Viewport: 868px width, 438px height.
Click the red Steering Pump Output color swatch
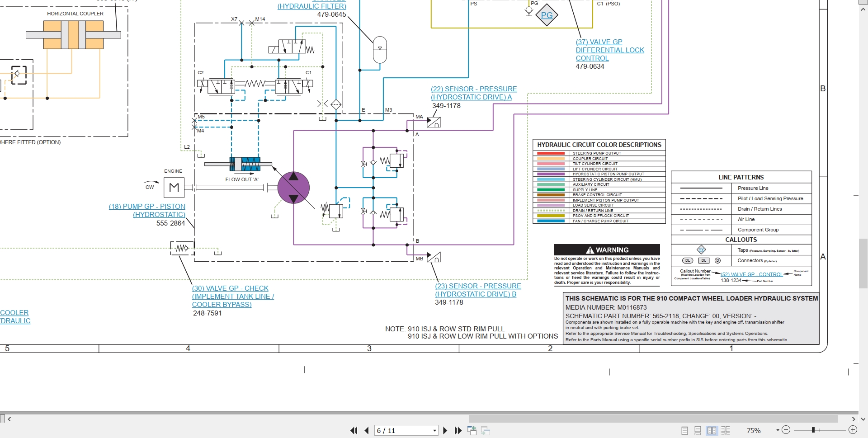[x=551, y=153]
